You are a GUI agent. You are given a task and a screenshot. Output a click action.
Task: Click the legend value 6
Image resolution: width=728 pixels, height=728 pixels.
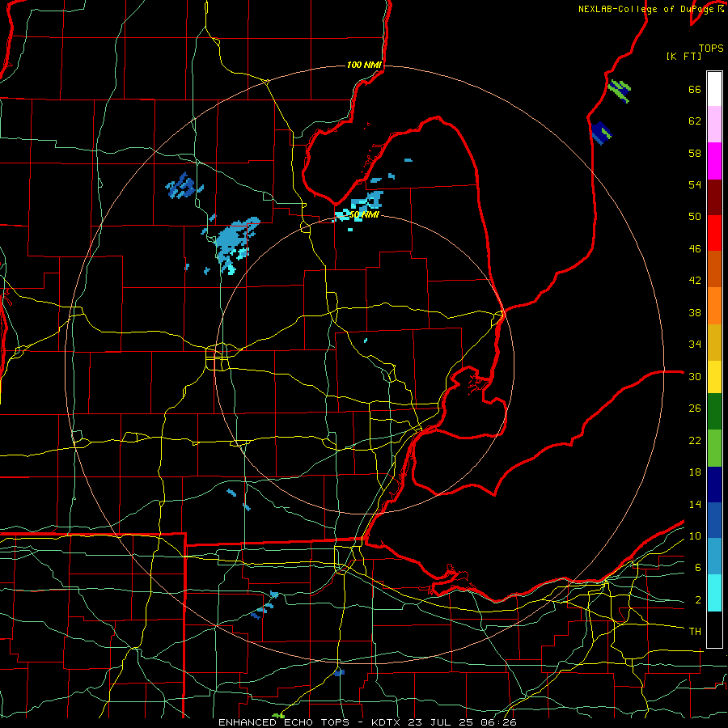(698, 568)
